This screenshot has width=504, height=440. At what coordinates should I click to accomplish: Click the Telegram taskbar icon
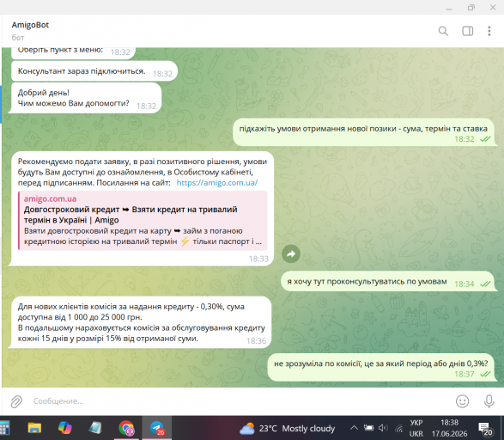pyautogui.click(x=157, y=428)
